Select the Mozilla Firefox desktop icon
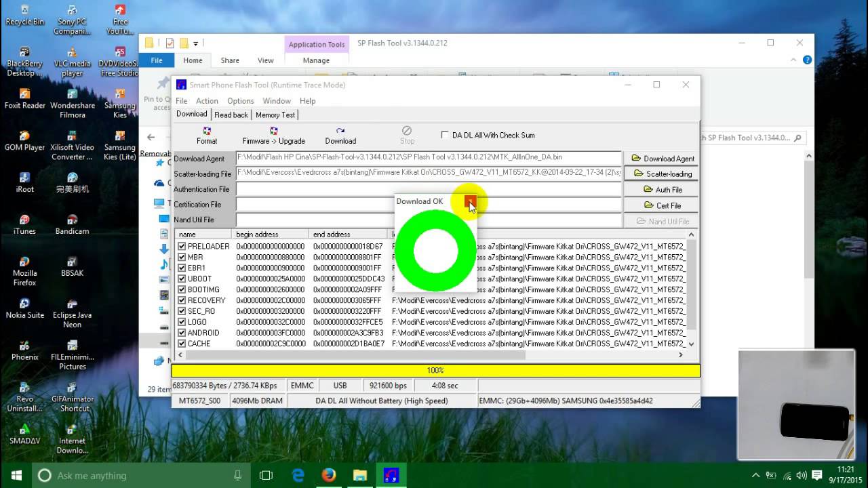The image size is (868, 488). pos(24,272)
